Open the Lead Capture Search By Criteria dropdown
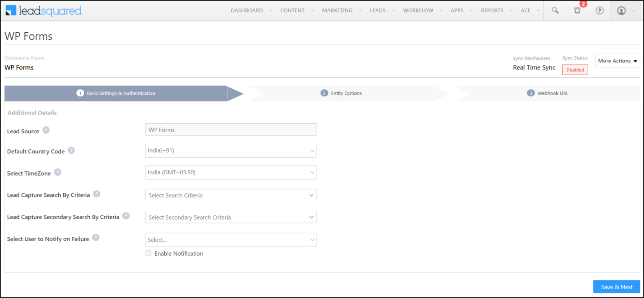The height and width of the screenshot is (298, 644). [x=231, y=195]
